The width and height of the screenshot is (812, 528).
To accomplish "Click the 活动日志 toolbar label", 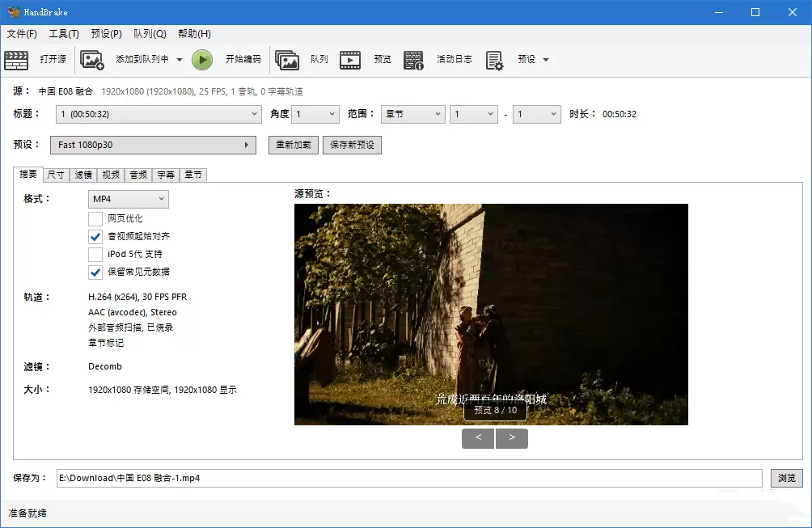I will pos(455,59).
